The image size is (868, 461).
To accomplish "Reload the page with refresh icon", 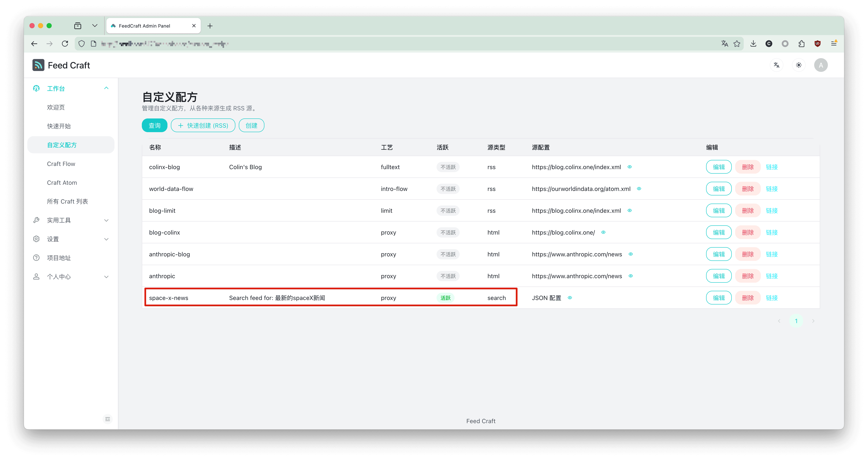I will point(65,43).
